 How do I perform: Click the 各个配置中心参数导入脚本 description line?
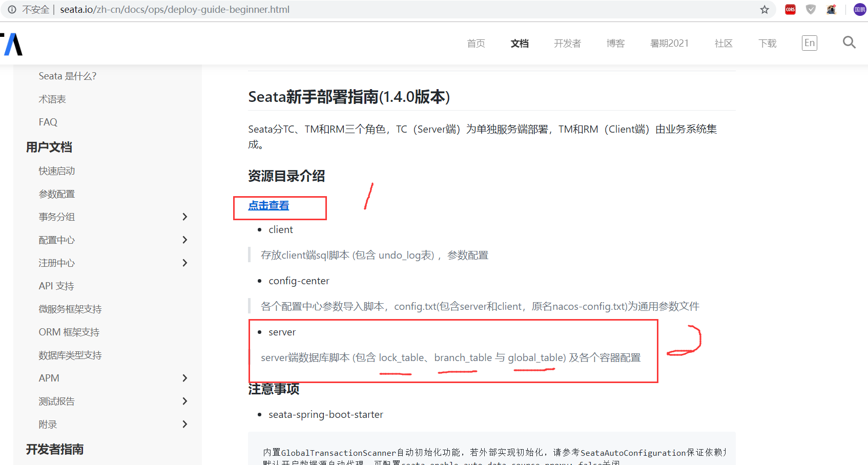(x=480, y=307)
